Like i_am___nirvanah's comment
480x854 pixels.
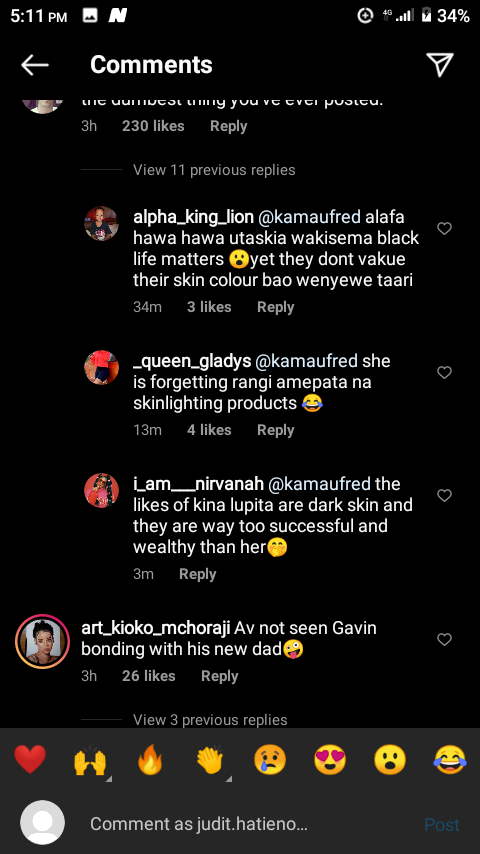[445, 495]
